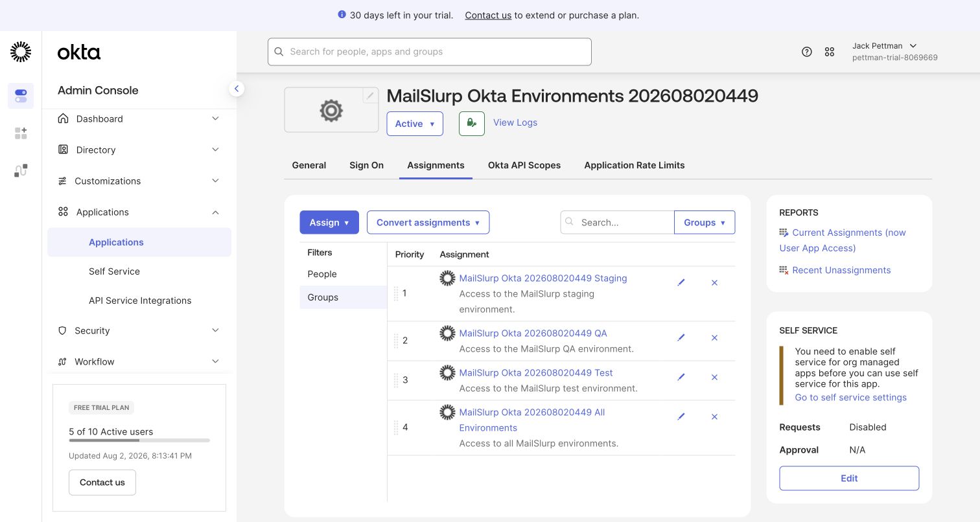This screenshot has width=980, height=522.
Task: Open the help question mark icon
Action: (x=807, y=52)
